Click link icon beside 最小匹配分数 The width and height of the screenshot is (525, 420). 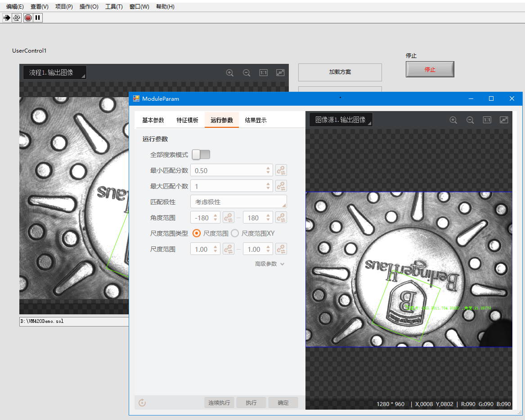281,170
